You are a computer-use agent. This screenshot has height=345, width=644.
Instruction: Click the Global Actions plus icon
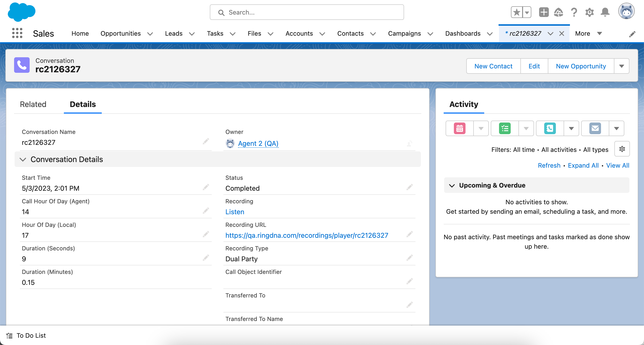(543, 12)
